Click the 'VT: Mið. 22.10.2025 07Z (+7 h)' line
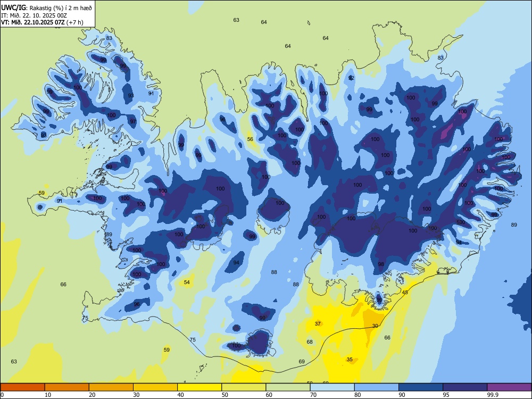 pos(42,22)
